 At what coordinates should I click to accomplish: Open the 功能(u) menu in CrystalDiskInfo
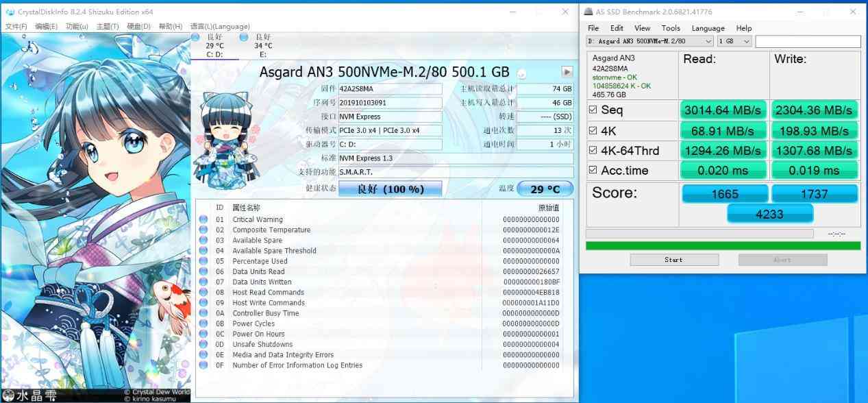[x=77, y=26]
